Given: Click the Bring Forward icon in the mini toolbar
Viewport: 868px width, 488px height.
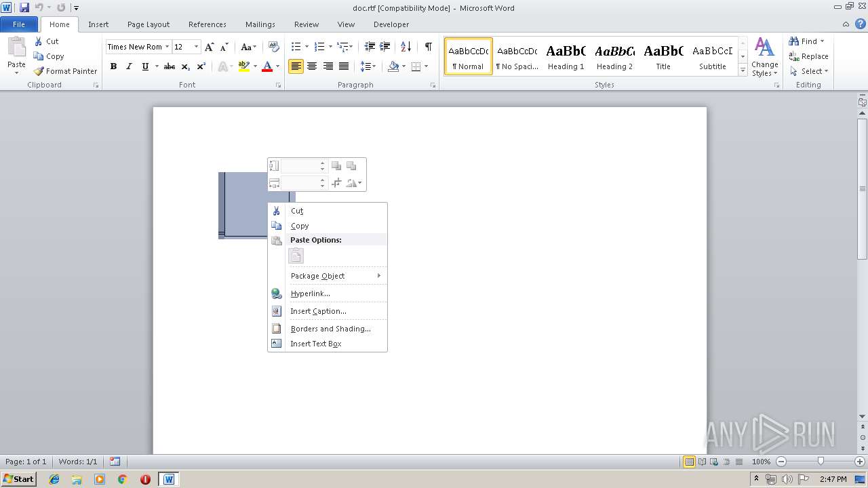Looking at the screenshot, I should (336, 166).
